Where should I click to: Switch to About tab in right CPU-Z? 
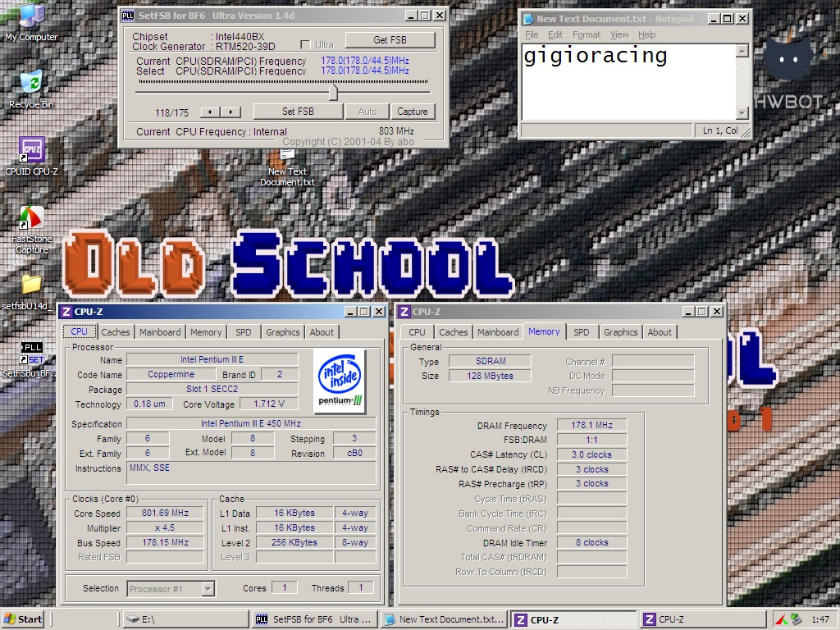coord(660,332)
